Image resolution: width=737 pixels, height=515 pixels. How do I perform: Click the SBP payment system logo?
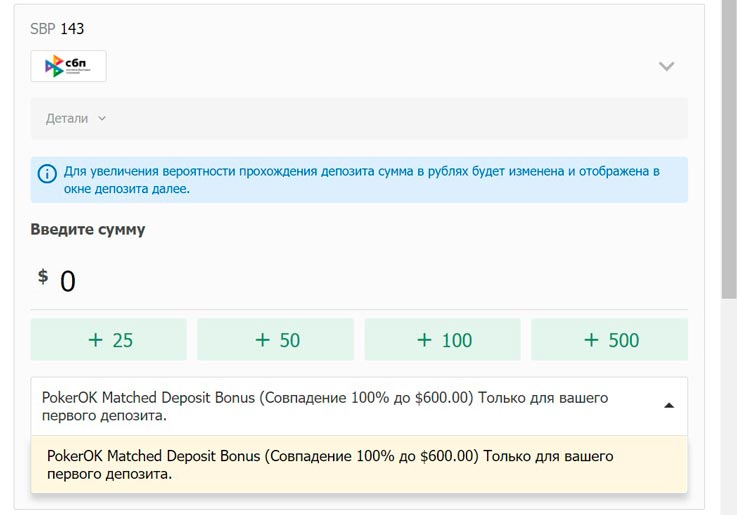pos(68,66)
